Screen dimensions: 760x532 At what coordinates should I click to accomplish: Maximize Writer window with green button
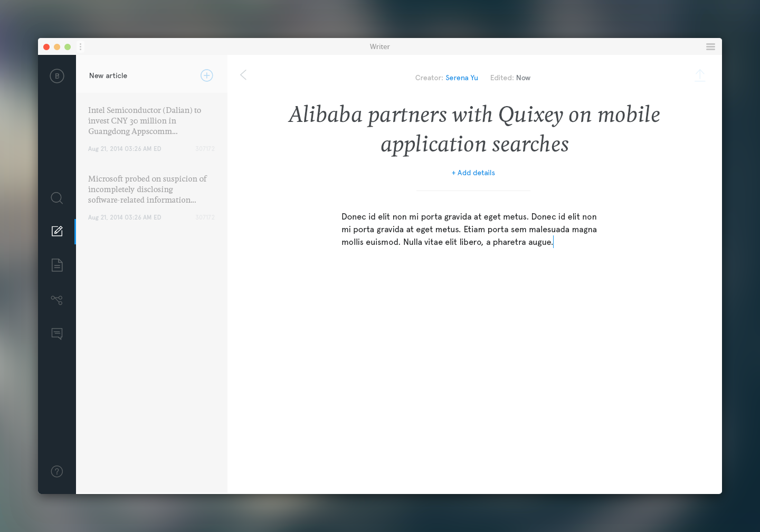click(68, 47)
